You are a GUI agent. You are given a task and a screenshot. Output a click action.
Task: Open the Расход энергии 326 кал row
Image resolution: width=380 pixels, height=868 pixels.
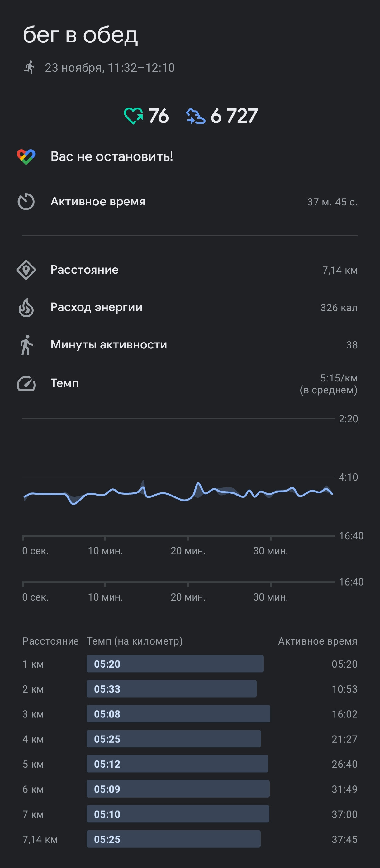[190, 307]
